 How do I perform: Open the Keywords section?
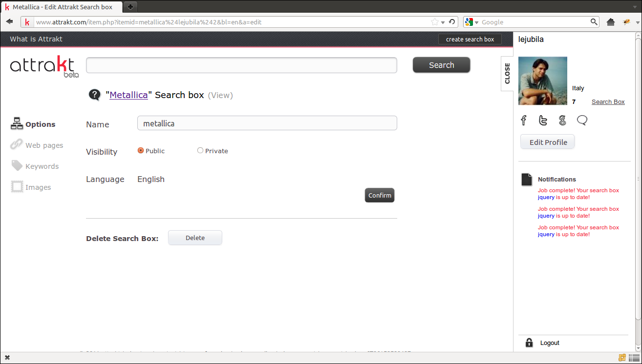pyautogui.click(x=35, y=166)
